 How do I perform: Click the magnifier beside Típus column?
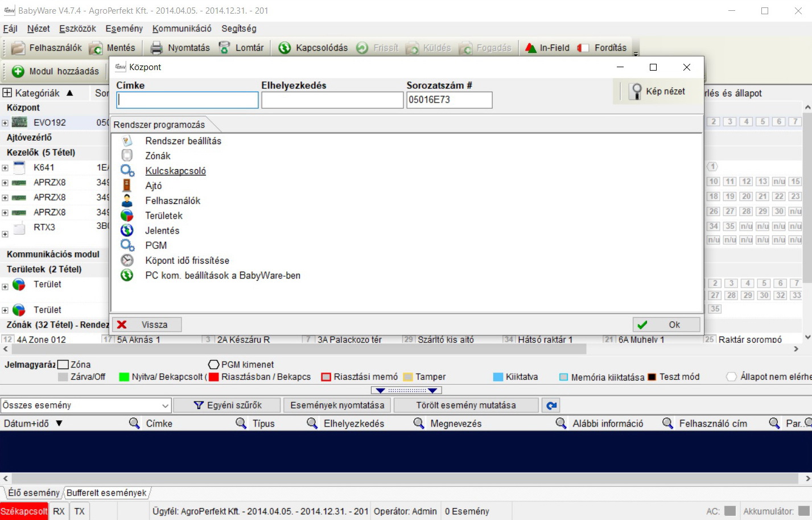pyautogui.click(x=241, y=423)
